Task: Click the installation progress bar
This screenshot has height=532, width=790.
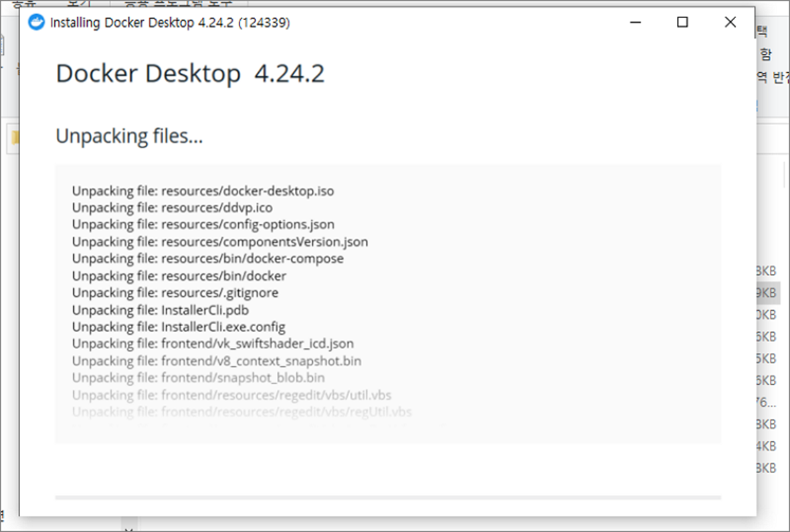Action: (x=388, y=498)
